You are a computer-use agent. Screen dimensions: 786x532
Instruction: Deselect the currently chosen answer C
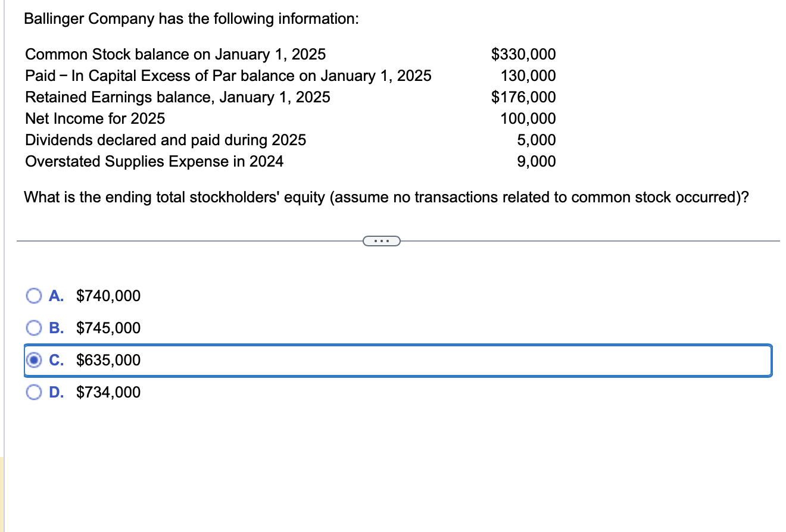tap(34, 360)
